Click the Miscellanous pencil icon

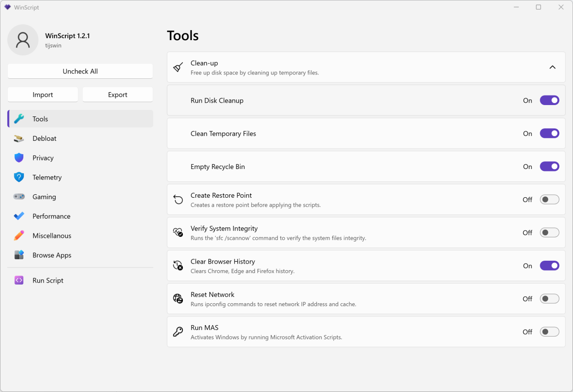[19, 236]
